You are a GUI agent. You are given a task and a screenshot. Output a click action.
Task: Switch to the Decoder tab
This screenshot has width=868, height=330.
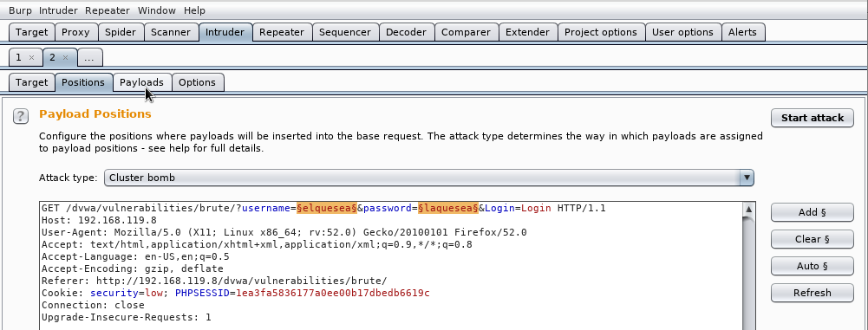[x=407, y=32]
